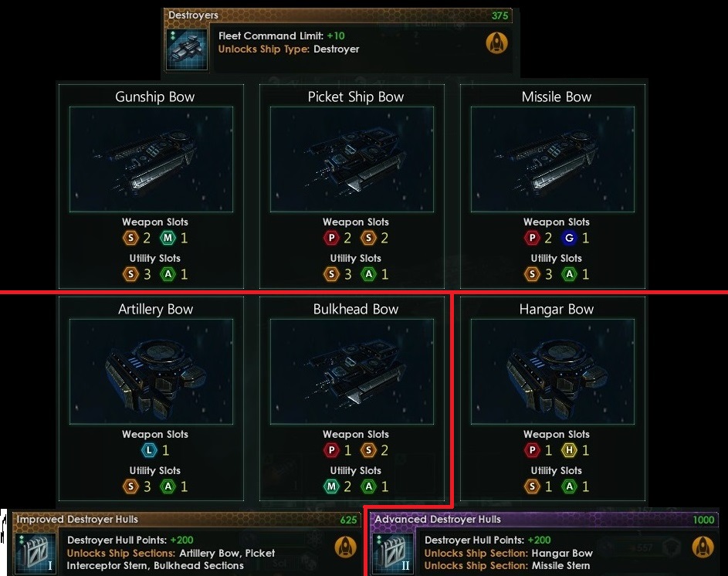
Task: Click the rocket icon on Destroyers header
Action: [x=496, y=42]
